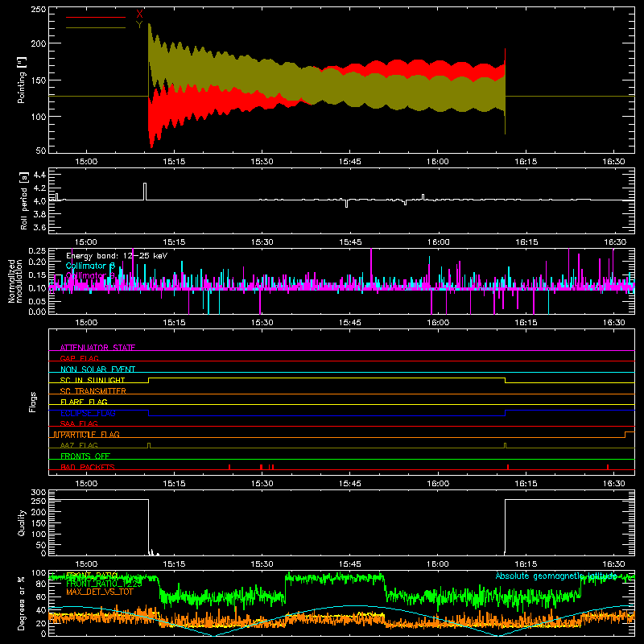Select the NON_SOLAR_EVENT flag label
Screen dimensions: 644x644
coord(97,369)
